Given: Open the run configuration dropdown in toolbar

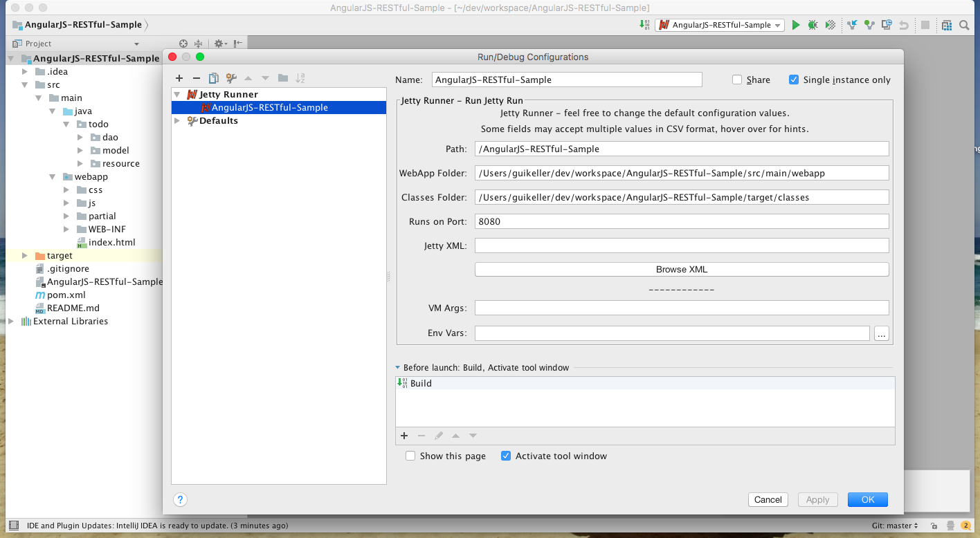Looking at the screenshot, I should pos(720,25).
